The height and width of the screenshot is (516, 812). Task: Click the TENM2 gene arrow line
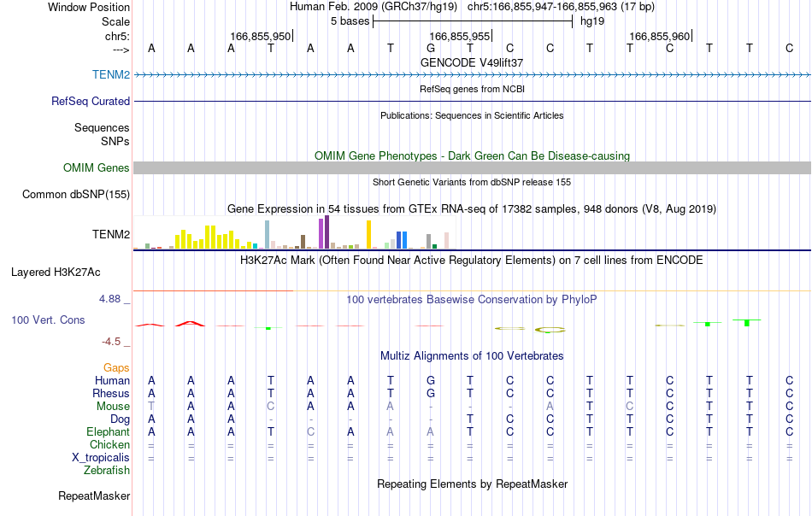tap(473, 75)
